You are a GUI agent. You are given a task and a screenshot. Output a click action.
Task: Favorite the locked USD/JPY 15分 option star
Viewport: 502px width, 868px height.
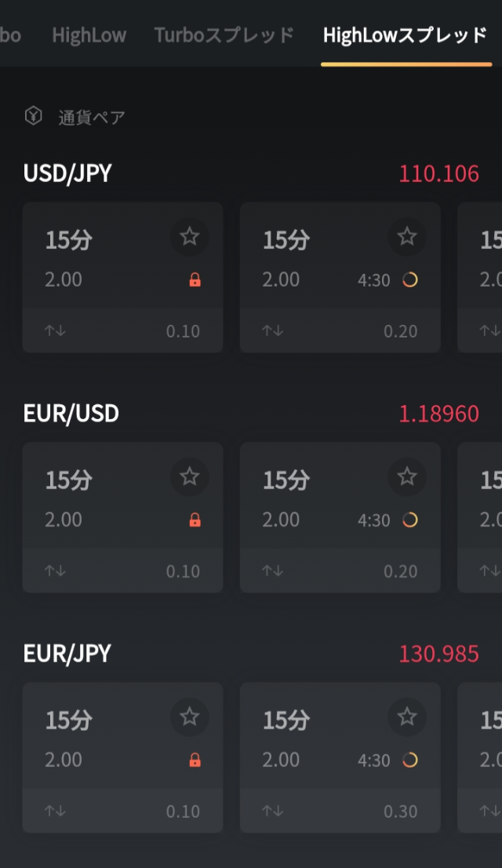coord(189,236)
